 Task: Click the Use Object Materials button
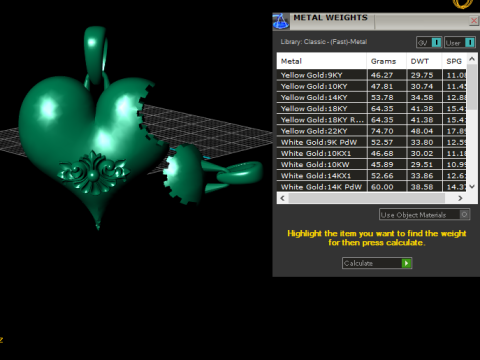click(424, 215)
